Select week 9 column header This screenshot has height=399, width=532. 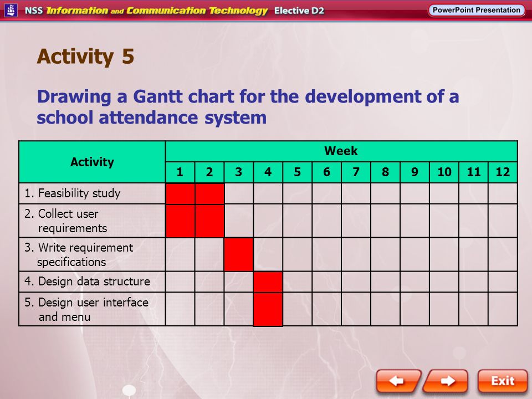click(x=415, y=172)
